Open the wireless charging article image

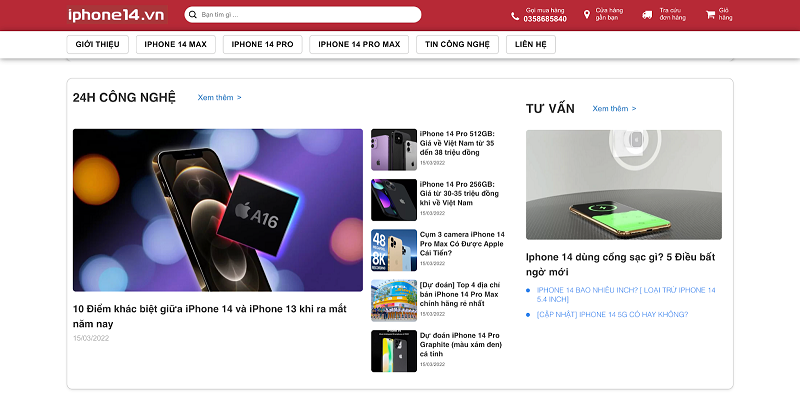(623, 184)
